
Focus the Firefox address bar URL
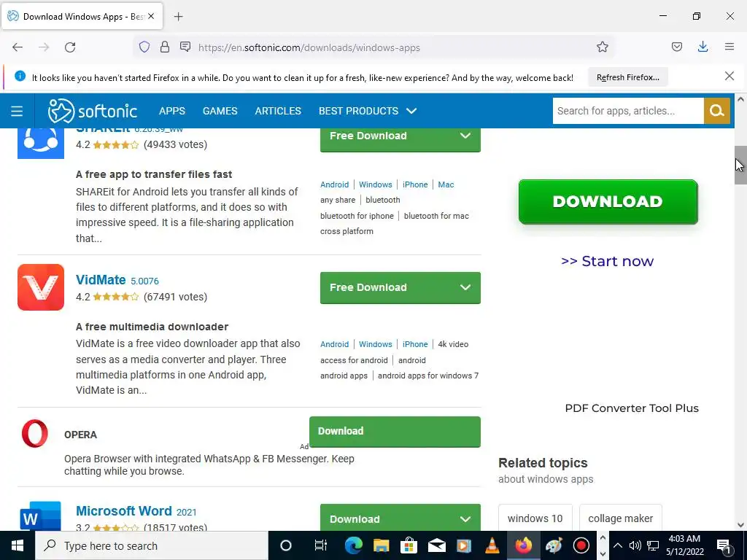click(x=309, y=47)
